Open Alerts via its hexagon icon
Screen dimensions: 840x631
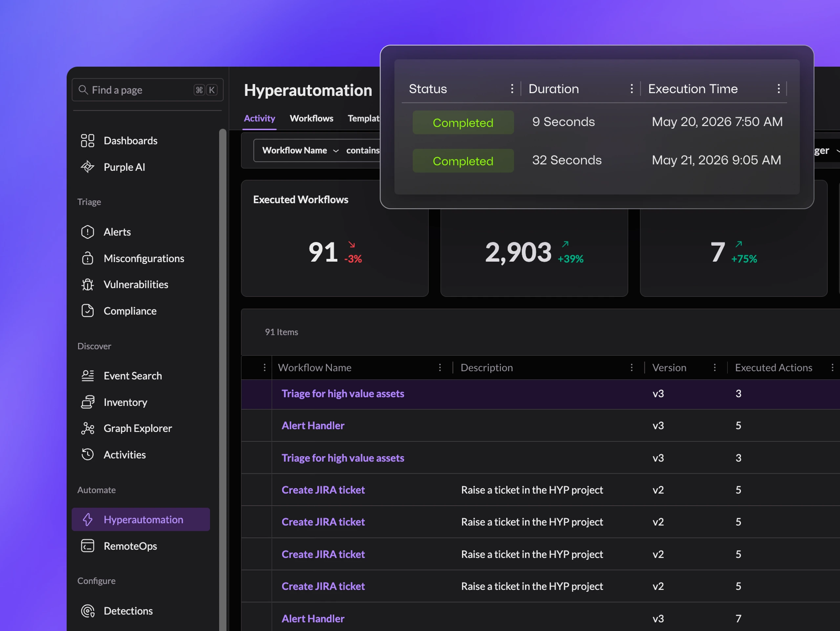pos(87,232)
